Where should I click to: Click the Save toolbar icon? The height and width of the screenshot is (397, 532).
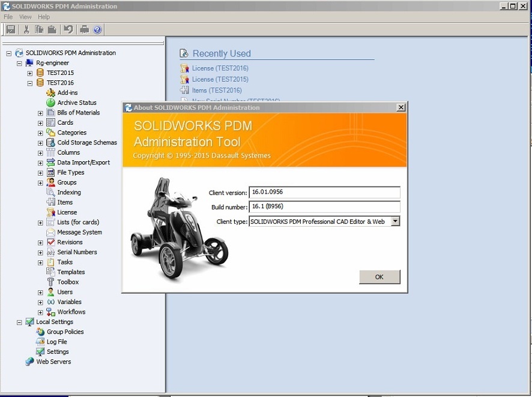pos(11,29)
